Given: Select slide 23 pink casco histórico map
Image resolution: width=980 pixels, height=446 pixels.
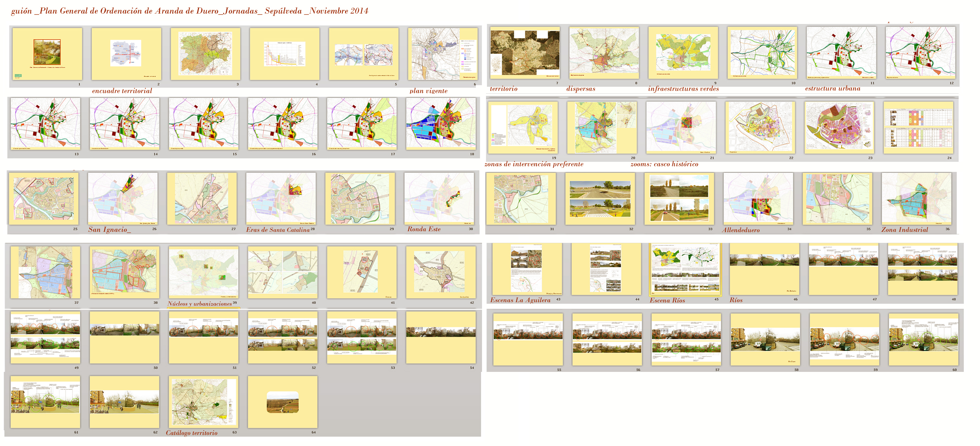Looking at the screenshot, I should [x=839, y=127].
